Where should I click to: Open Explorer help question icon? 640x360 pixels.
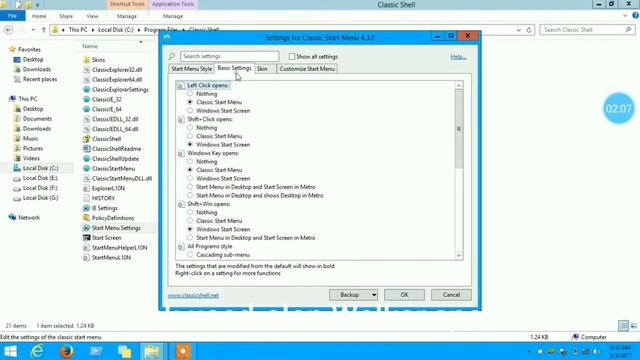635,16
